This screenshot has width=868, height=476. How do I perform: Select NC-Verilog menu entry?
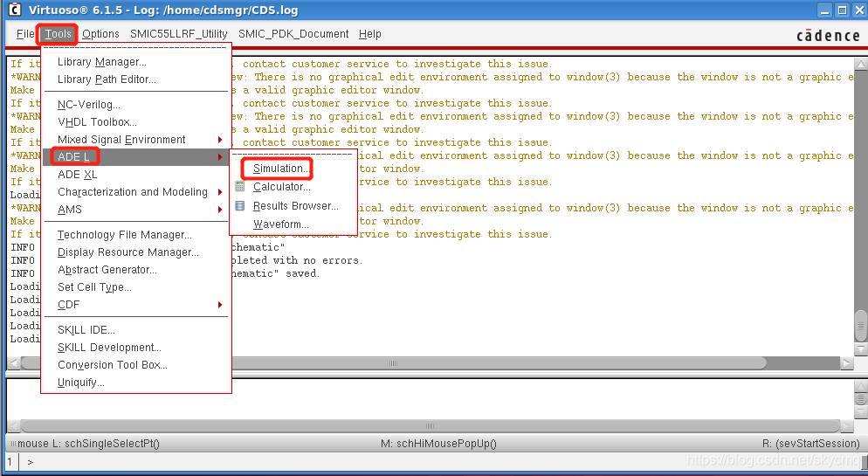135,105
